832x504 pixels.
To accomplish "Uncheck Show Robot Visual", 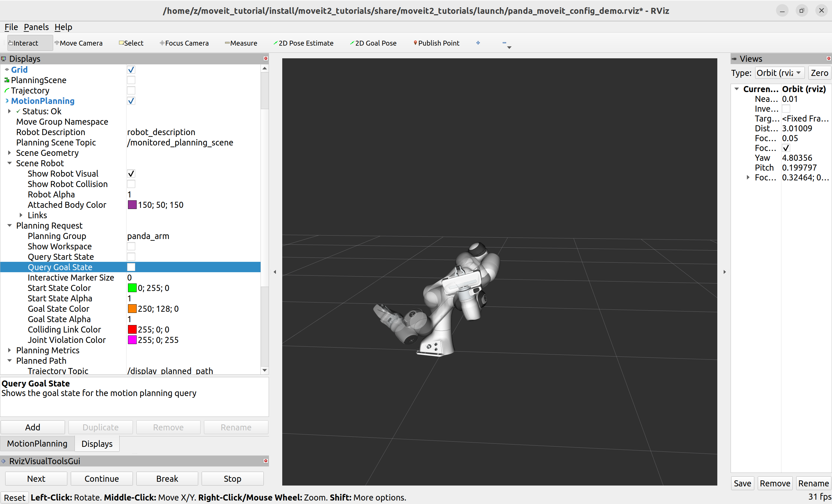I will pos(131,174).
